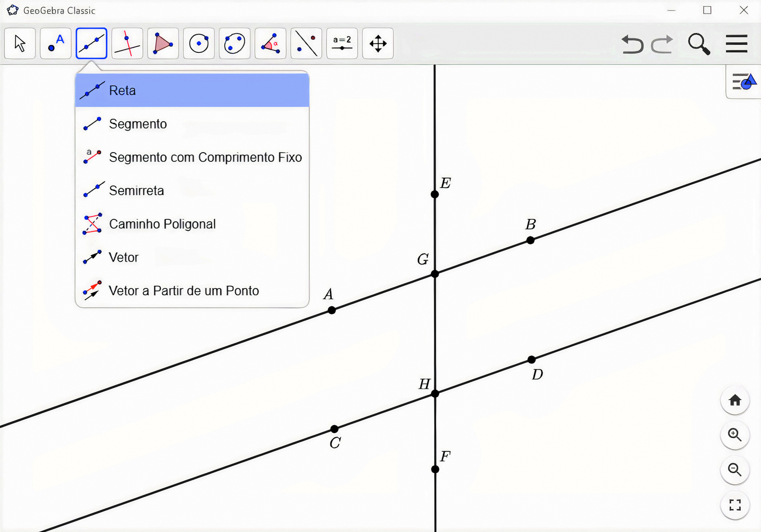
Task: Select the Move Graphics View tool
Action: click(378, 43)
